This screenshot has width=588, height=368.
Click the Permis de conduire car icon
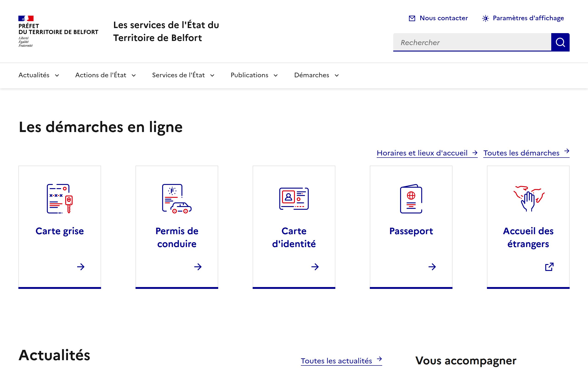click(177, 198)
